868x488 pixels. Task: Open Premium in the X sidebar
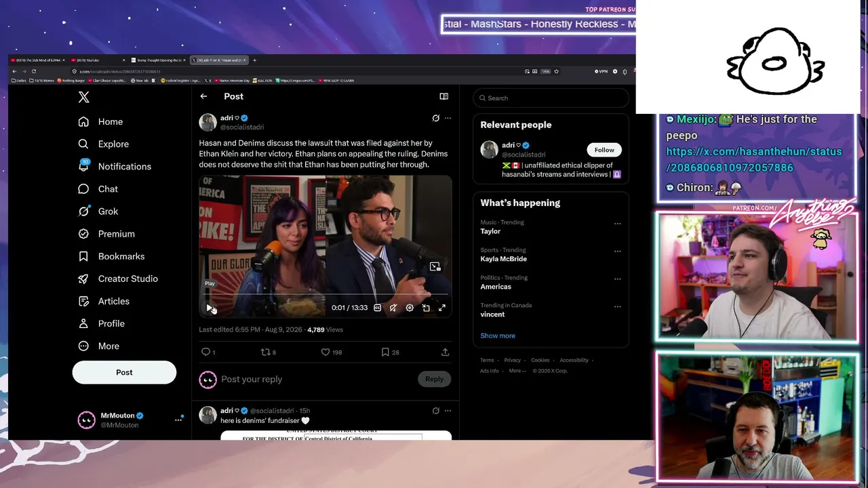click(x=106, y=234)
